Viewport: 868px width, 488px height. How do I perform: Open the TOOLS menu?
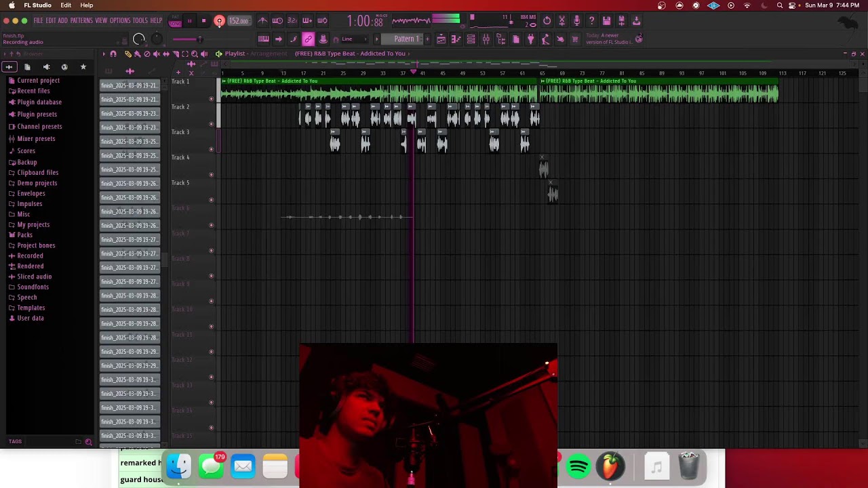[140, 21]
